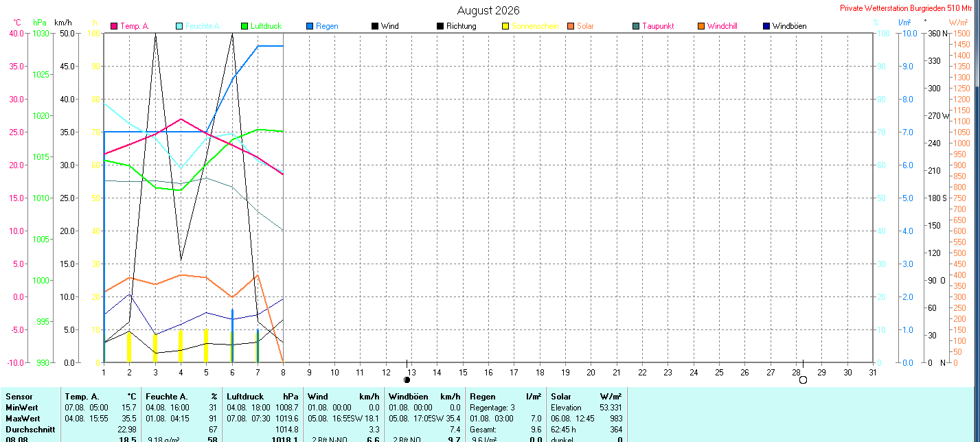Click the green Luftdruck legend color square

click(x=244, y=26)
